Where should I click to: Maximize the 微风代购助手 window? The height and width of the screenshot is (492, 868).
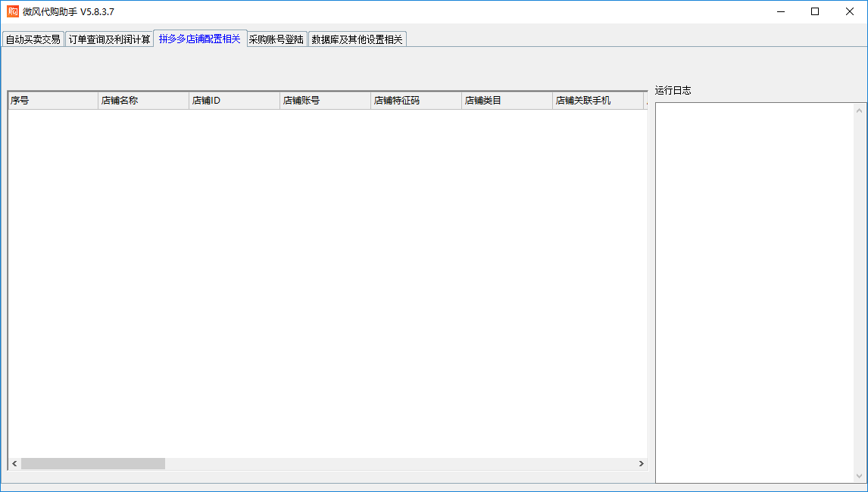(815, 11)
